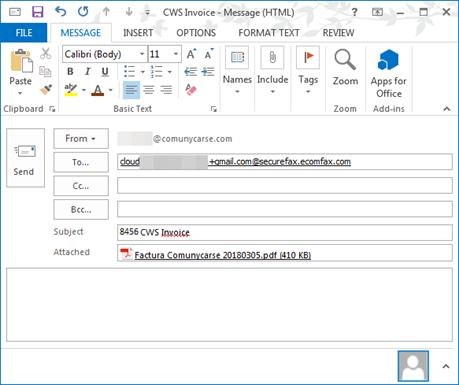Increase font size with Grow Font
Screen dimensions: 459x385
191,54
